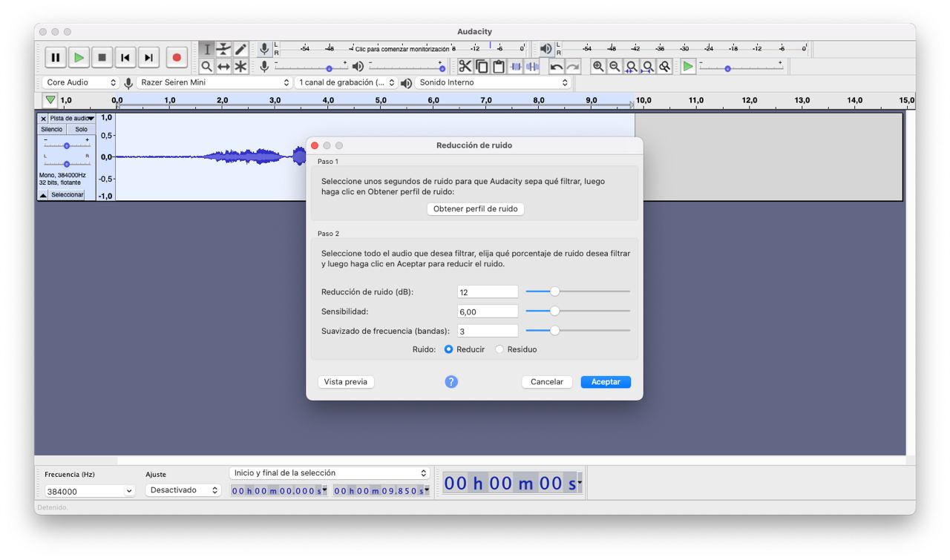Viewport: 950px width, 560px height.
Task: Open the project frequency 384000 dropdown
Action: [88, 491]
